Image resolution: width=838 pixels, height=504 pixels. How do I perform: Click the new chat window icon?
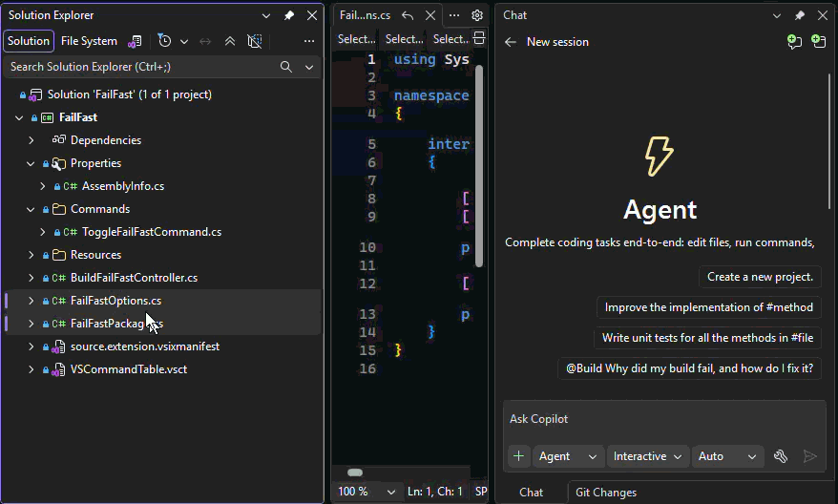tap(818, 42)
